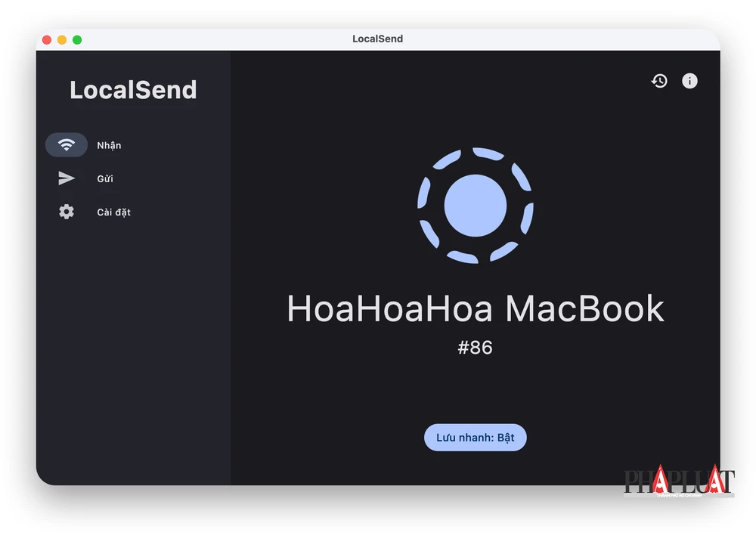Zoom the window with the green traffic light

tap(75, 39)
